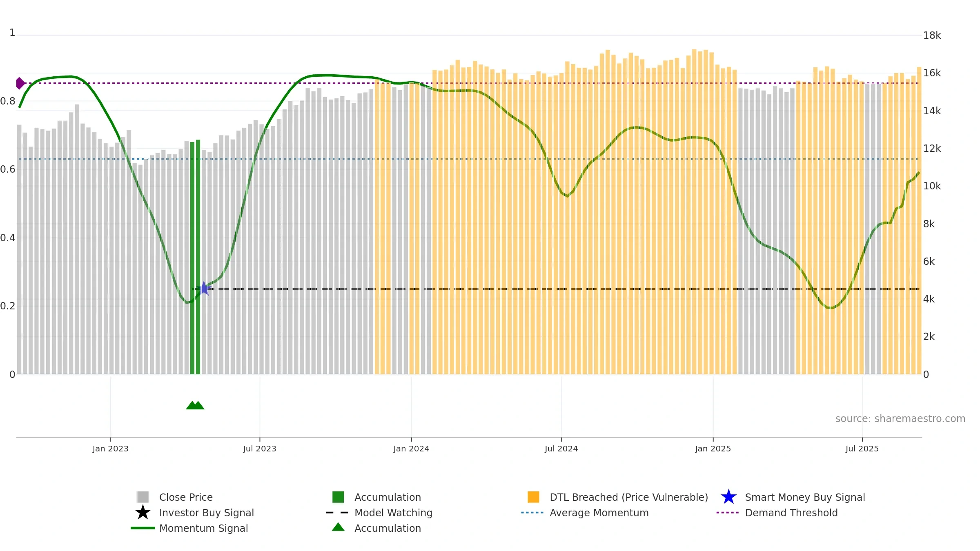Click the Jul 2025 axis label
The width and height of the screenshot is (980, 551).
click(862, 449)
